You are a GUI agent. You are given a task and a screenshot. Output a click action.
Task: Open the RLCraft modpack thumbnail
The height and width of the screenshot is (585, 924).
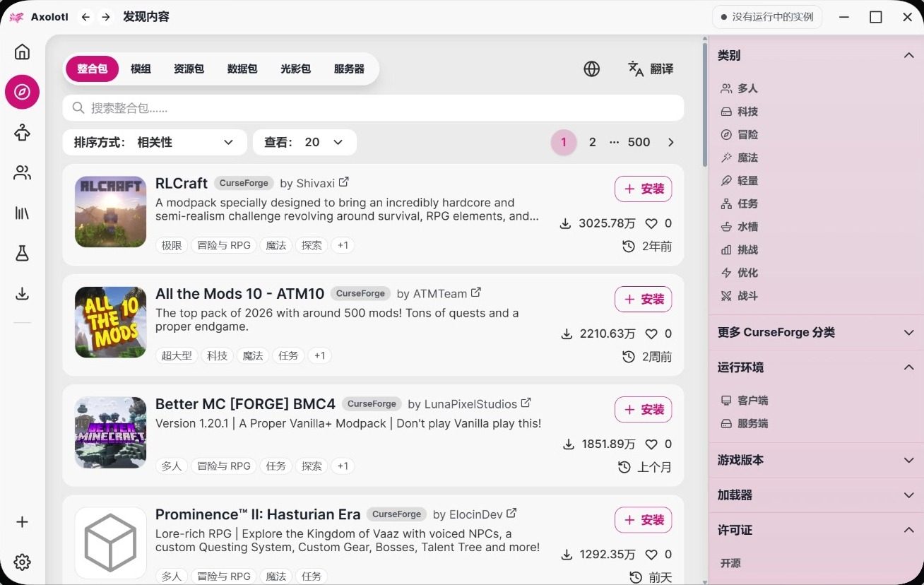[x=110, y=211]
